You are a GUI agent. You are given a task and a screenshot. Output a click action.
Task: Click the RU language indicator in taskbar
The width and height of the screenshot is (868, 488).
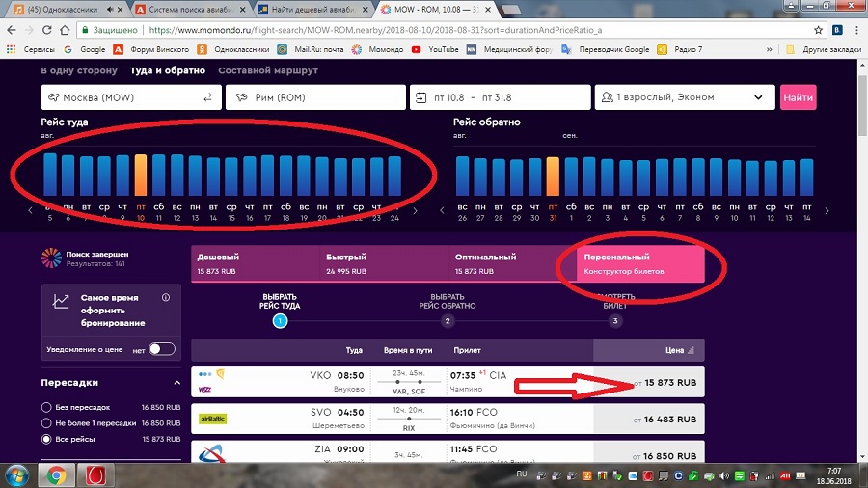point(522,474)
